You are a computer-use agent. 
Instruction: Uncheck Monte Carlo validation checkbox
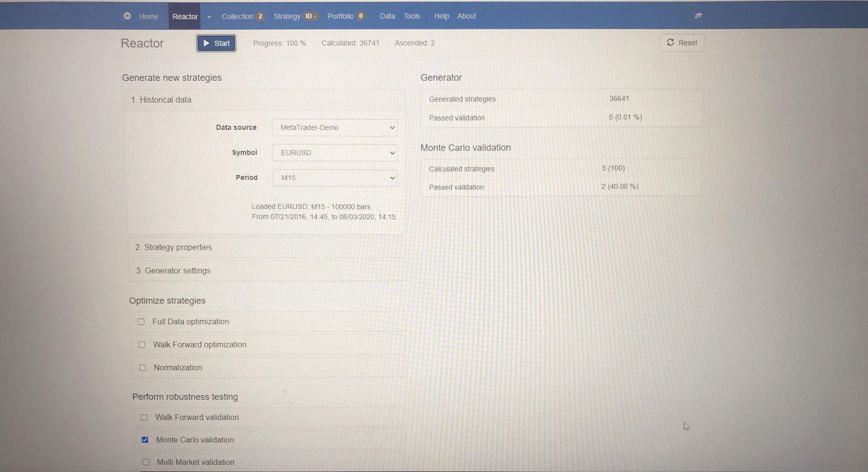[145, 440]
